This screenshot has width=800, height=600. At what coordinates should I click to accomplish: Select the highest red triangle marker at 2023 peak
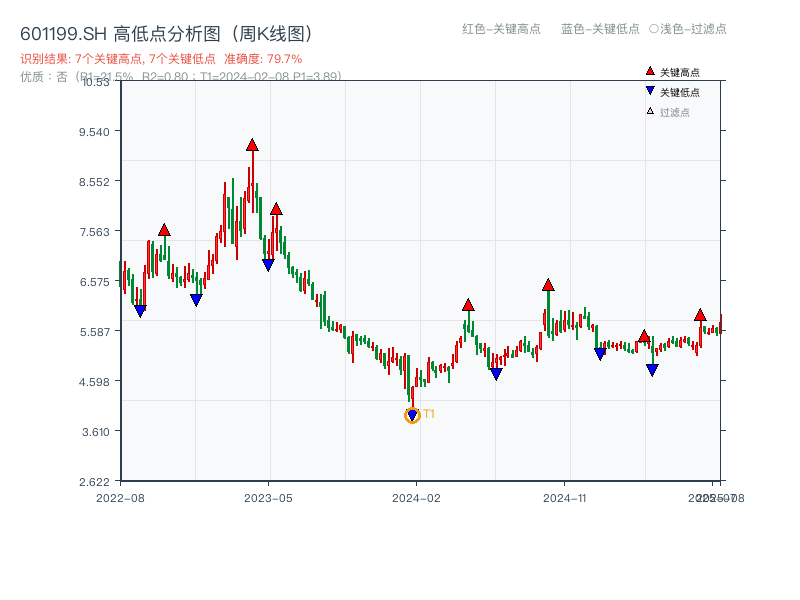[252, 145]
